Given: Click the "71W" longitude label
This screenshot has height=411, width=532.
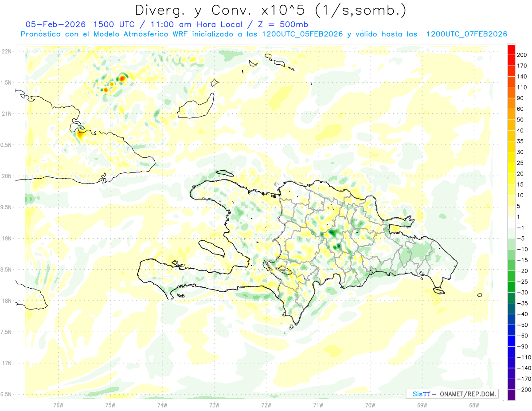Looking at the screenshot, I should coord(318,404).
